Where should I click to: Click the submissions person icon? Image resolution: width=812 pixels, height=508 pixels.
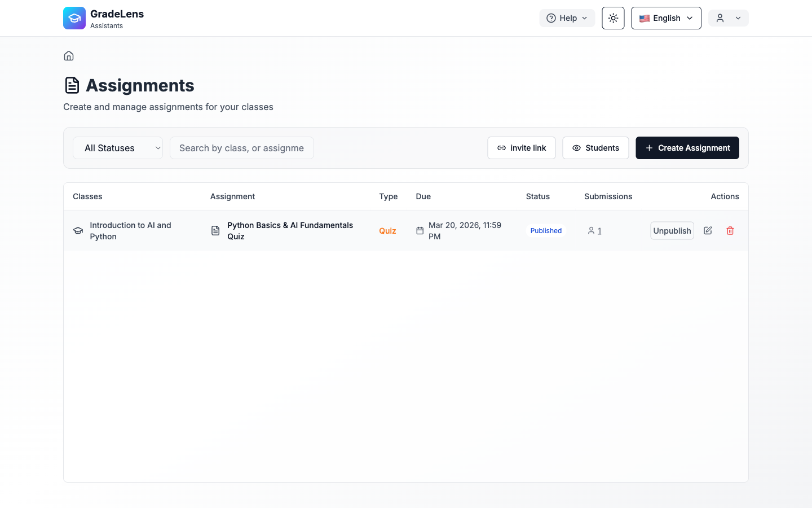pos(591,230)
